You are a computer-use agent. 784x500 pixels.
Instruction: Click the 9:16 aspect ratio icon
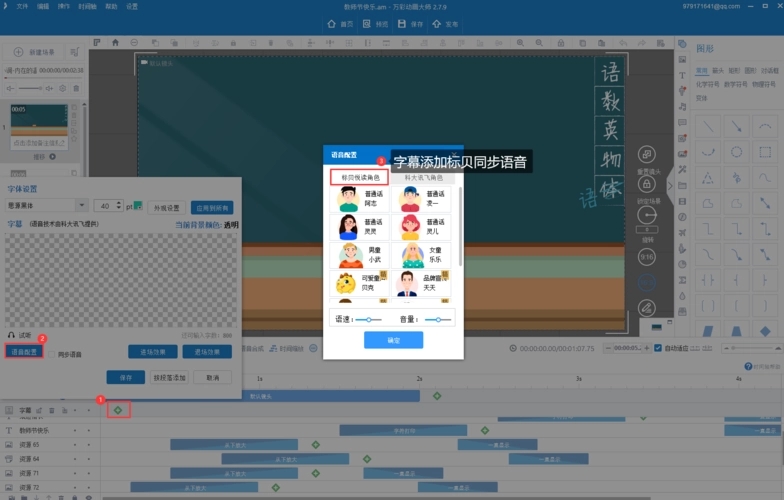point(646,257)
